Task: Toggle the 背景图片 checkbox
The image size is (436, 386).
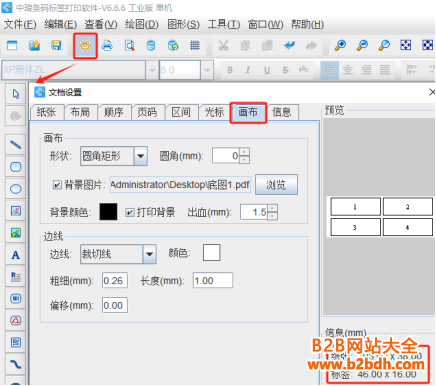Action: 57,185
